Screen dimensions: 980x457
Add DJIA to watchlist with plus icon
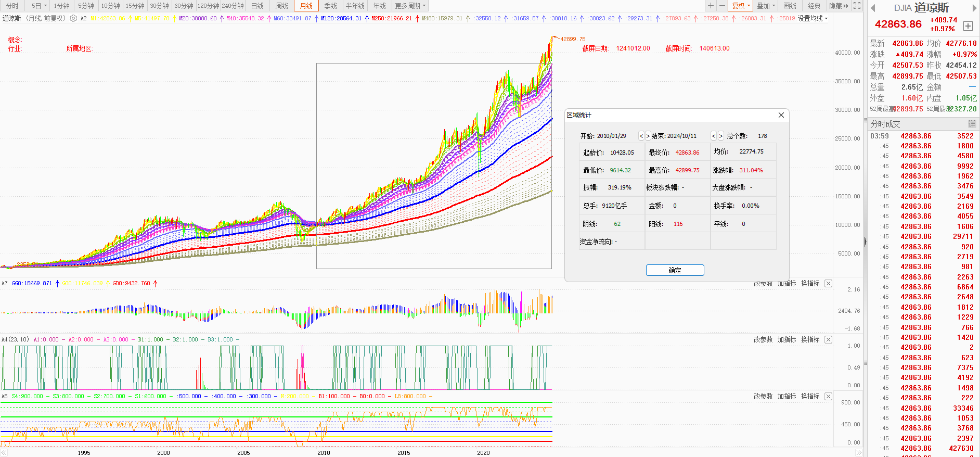coord(968,26)
